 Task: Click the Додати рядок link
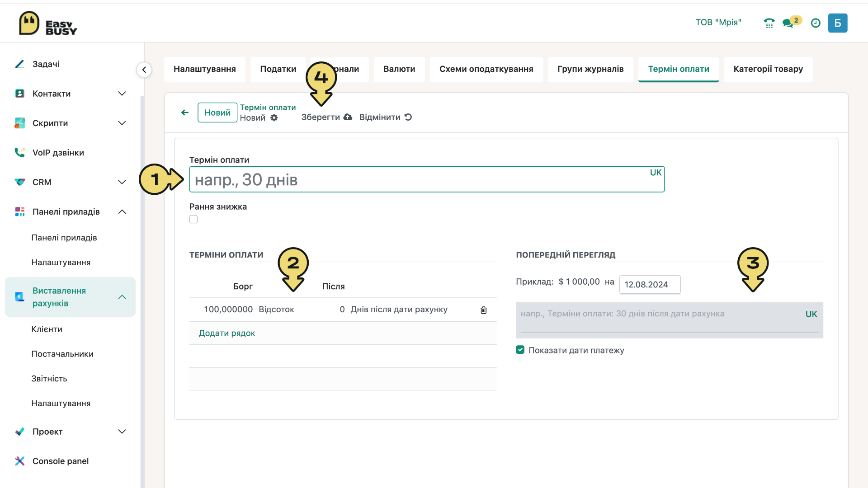pos(227,333)
